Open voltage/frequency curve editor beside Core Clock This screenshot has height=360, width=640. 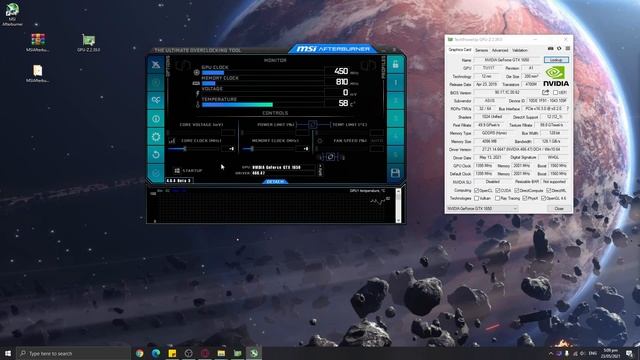point(172,141)
